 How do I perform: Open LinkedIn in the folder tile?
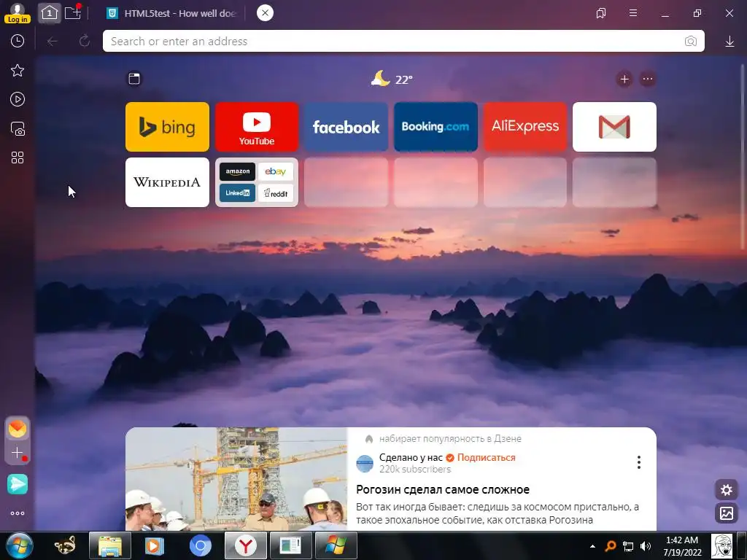[237, 192]
